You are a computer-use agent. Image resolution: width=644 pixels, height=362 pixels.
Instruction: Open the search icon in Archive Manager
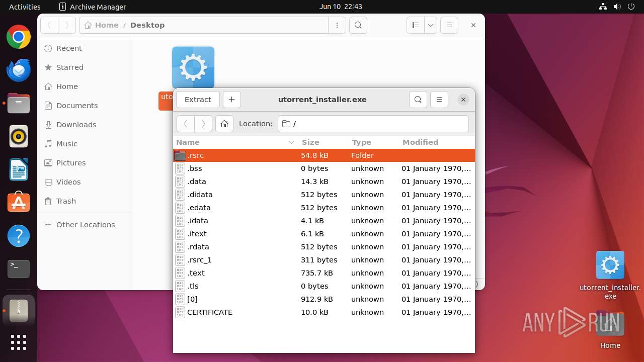[x=418, y=100]
